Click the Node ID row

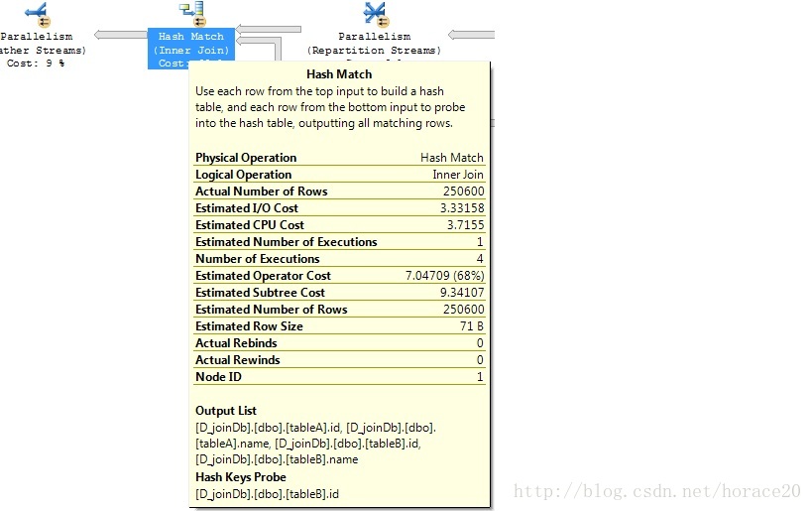339,377
